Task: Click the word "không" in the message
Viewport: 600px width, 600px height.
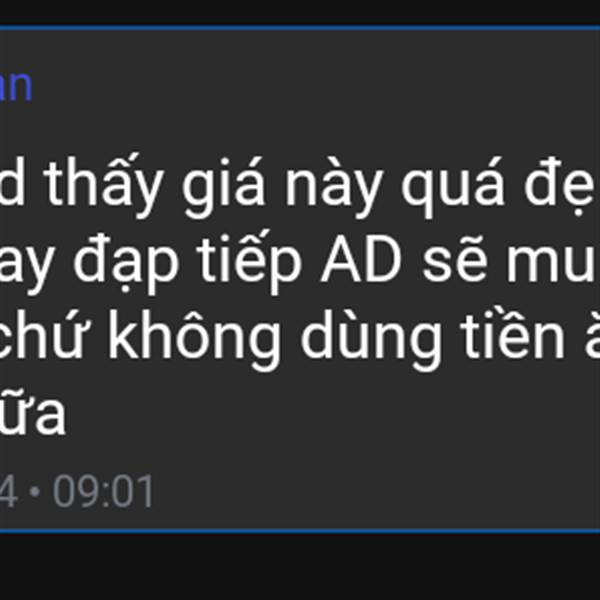Action: (x=193, y=339)
